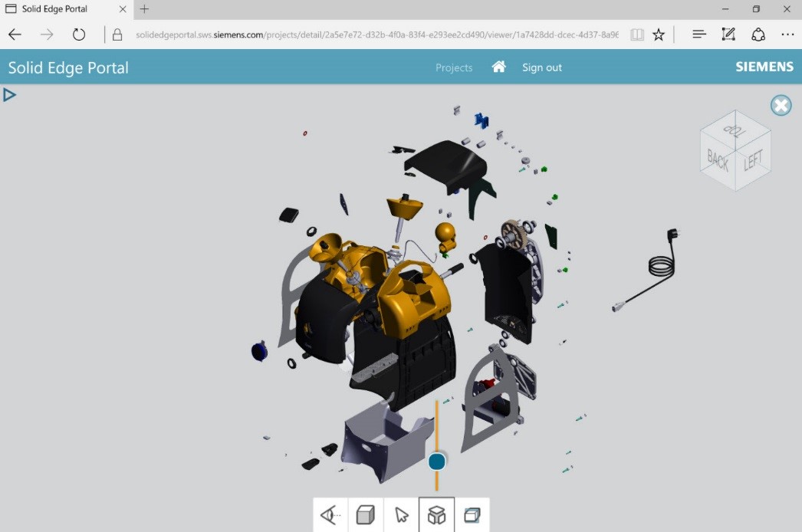Click the Home icon in the navigation bar

[x=499, y=67]
